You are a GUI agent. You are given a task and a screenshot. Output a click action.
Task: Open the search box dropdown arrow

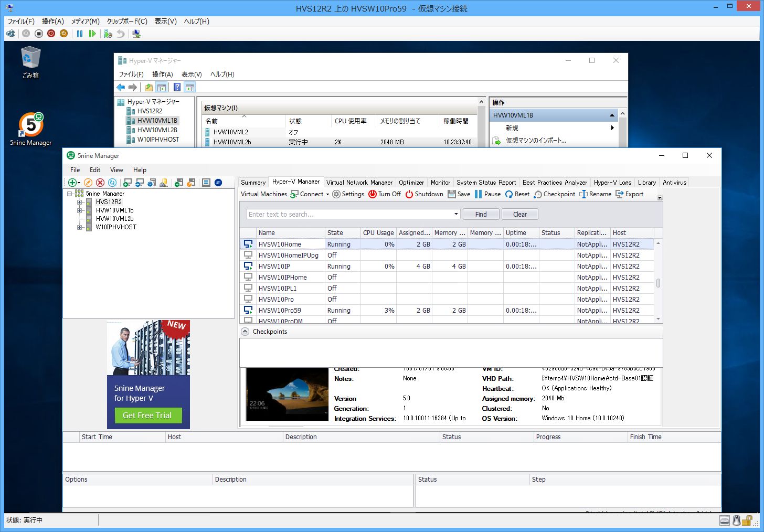click(456, 214)
